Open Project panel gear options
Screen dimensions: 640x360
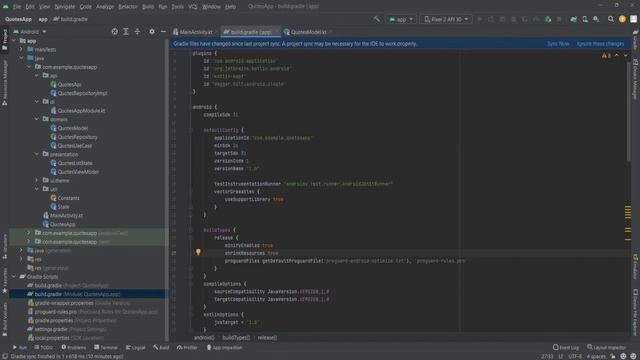[x=152, y=31]
